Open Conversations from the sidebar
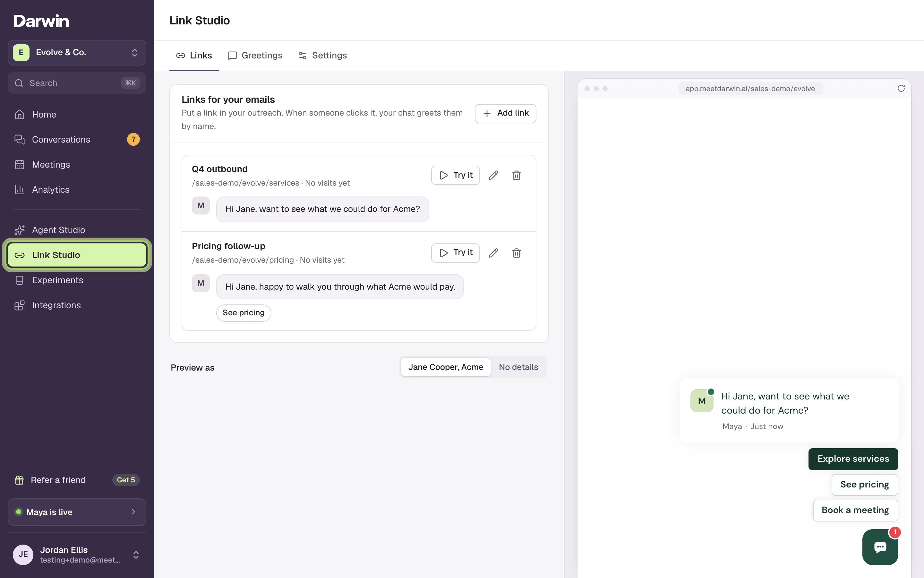Image resolution: width=924 pixels, height=578 pixels. click(77, 140)
